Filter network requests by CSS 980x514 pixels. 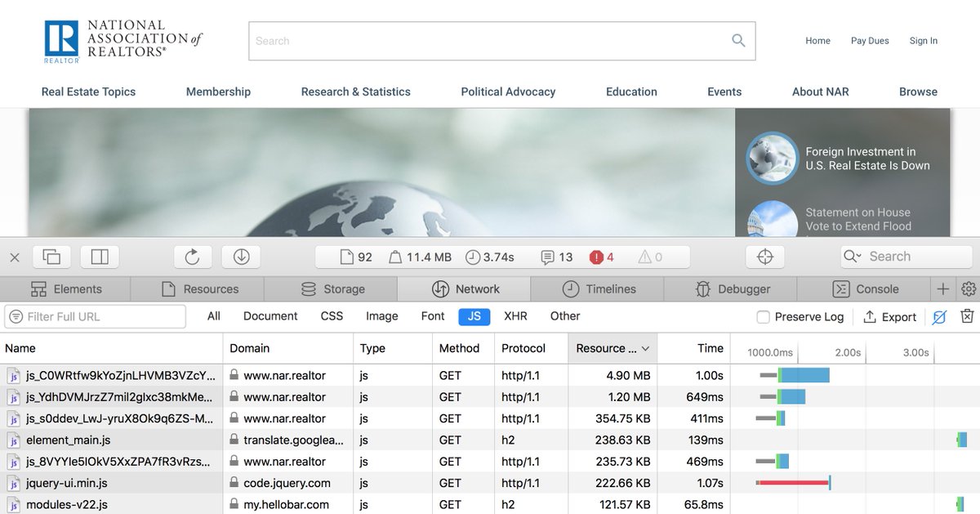[x=332, y=316]
